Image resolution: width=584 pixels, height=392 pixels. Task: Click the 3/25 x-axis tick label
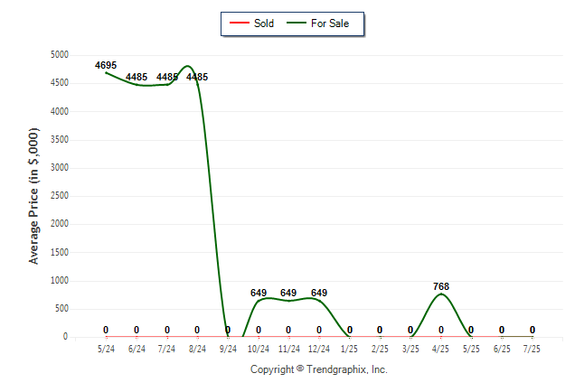coord(410,349)
